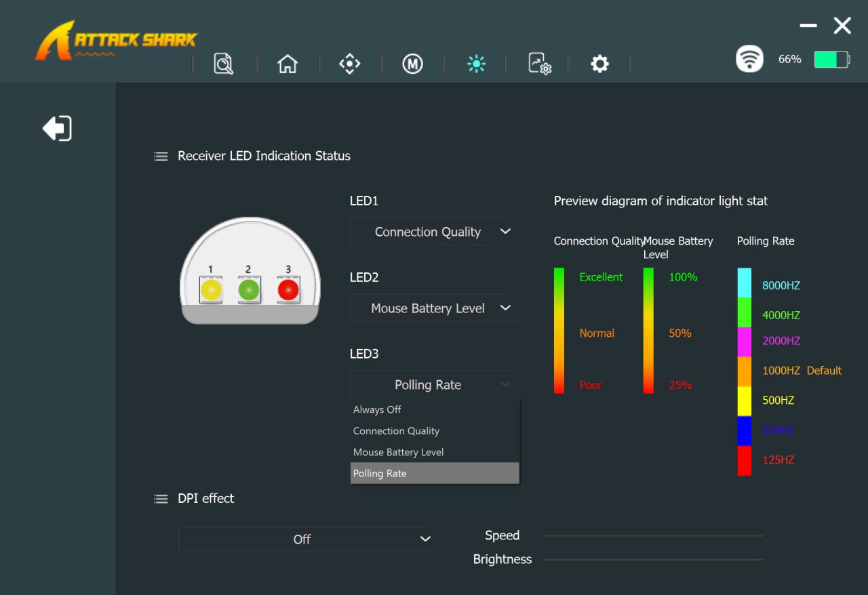This screenshot has width=868, height=595.
Task: Open the gear settings icon
Action: [x=599, y=64]
